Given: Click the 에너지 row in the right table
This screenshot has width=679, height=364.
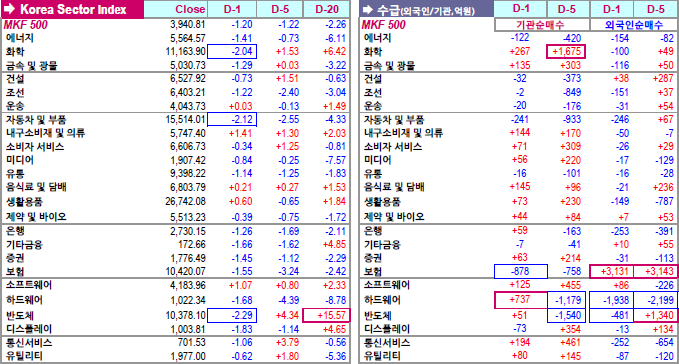Looking at the screenshot, I should click(x=518, y=38).
